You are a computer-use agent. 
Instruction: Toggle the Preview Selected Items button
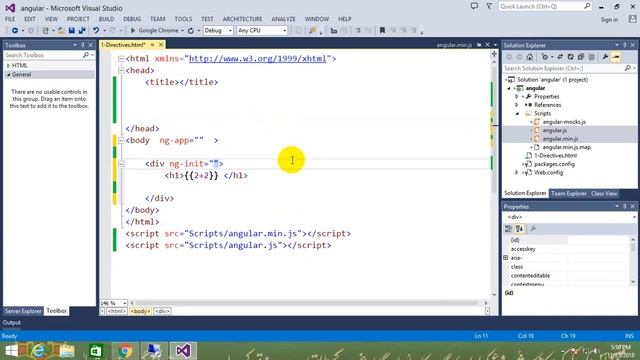tap(616, 57)
